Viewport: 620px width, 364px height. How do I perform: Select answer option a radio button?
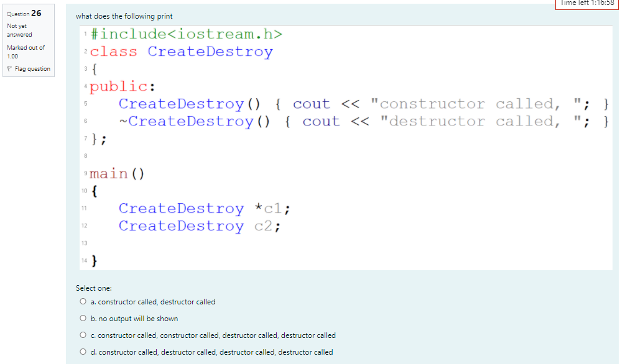pos(83,301)
